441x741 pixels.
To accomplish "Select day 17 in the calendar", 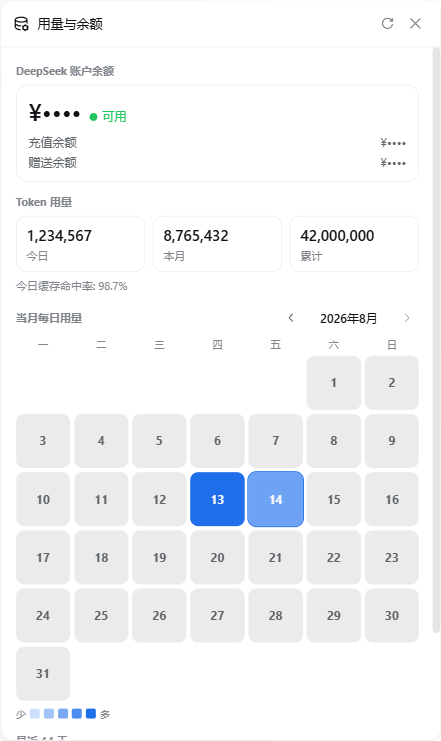I will (x=43, y=557).
